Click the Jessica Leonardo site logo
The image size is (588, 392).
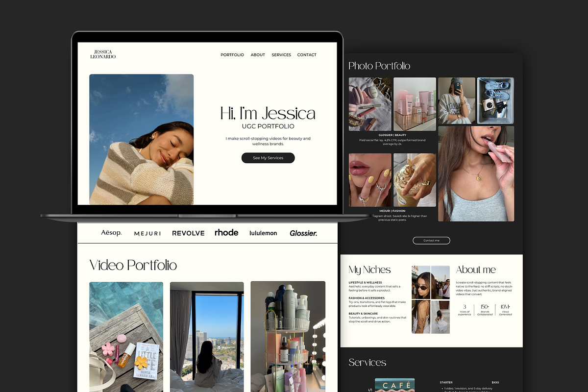pyautogui.click(x=103, y=54)
